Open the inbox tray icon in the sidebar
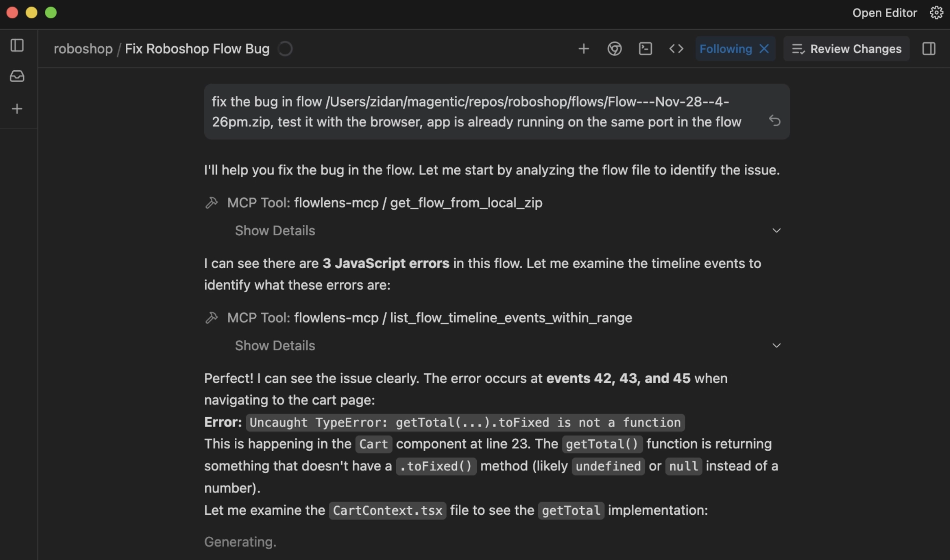Viewport: 950px width, 560px height. (x=17, y=76)
